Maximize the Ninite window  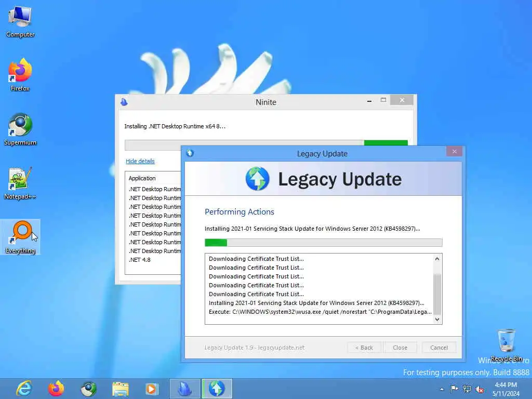tap(383, 100)
